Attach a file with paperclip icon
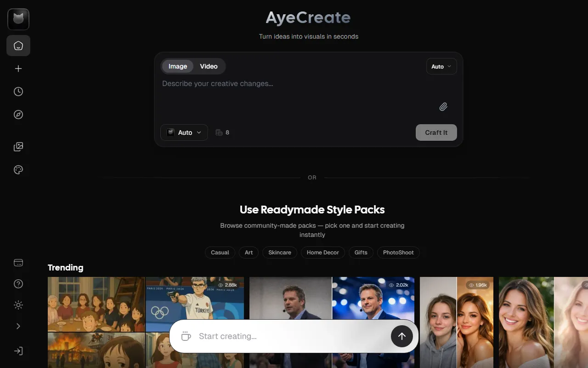Screen dimensions: 588x368 443,107
